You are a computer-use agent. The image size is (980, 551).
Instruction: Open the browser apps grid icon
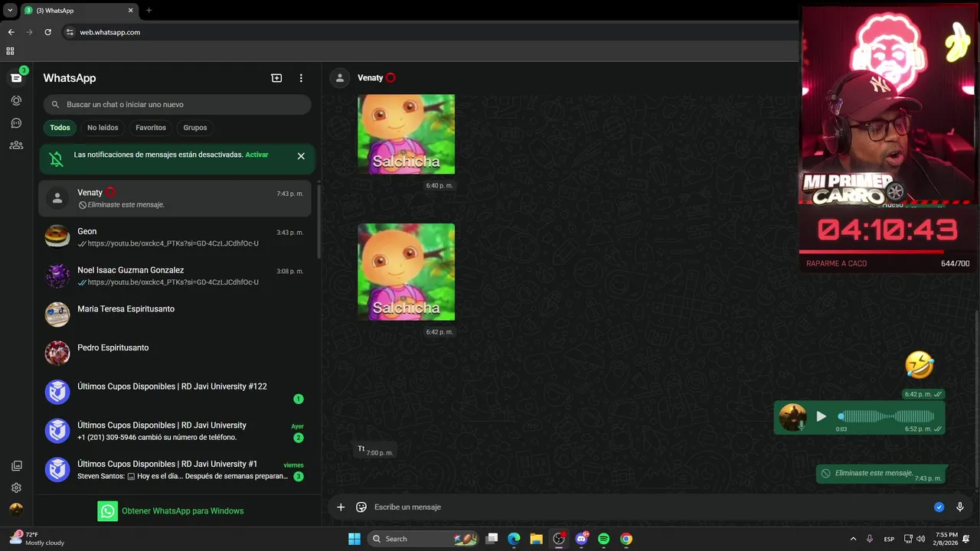pyautogui.click(x=10, y=51)
